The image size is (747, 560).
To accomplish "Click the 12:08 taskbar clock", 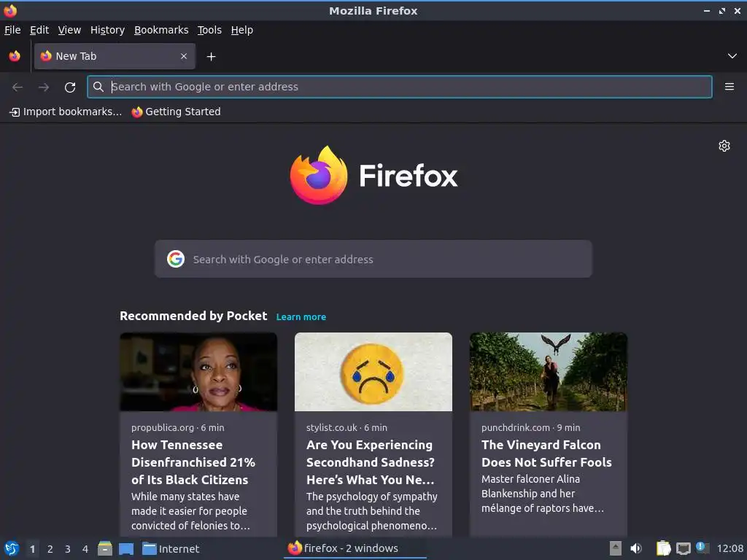I will (x=729, y=548).
